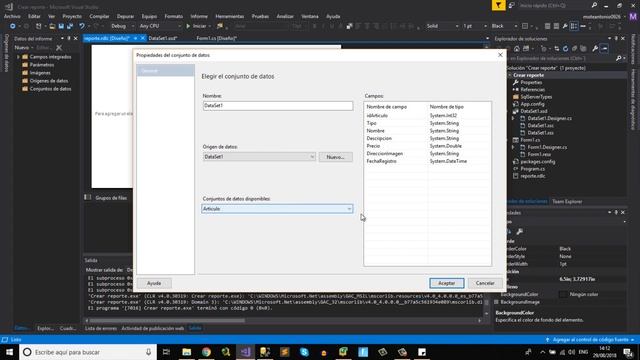The image size is (640, 360).
Task: Select the Precio field row
Action: pyautogui.click(x=427, y=146)
